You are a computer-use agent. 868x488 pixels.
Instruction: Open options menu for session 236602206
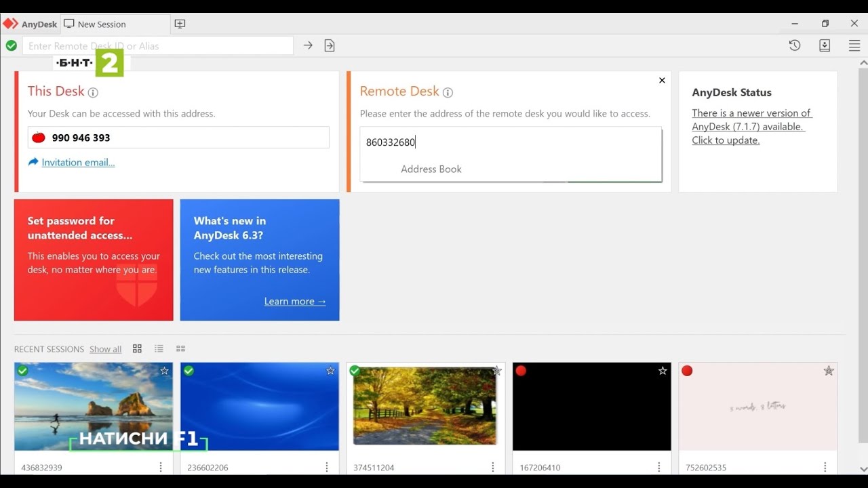[327, 467]
